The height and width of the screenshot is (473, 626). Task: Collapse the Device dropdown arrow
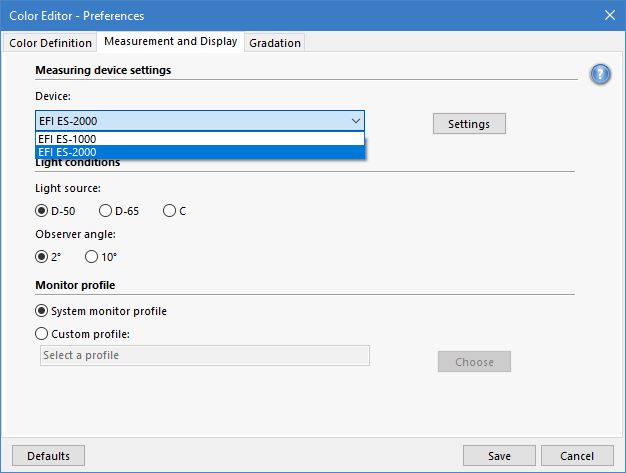(x=355, y=121)
